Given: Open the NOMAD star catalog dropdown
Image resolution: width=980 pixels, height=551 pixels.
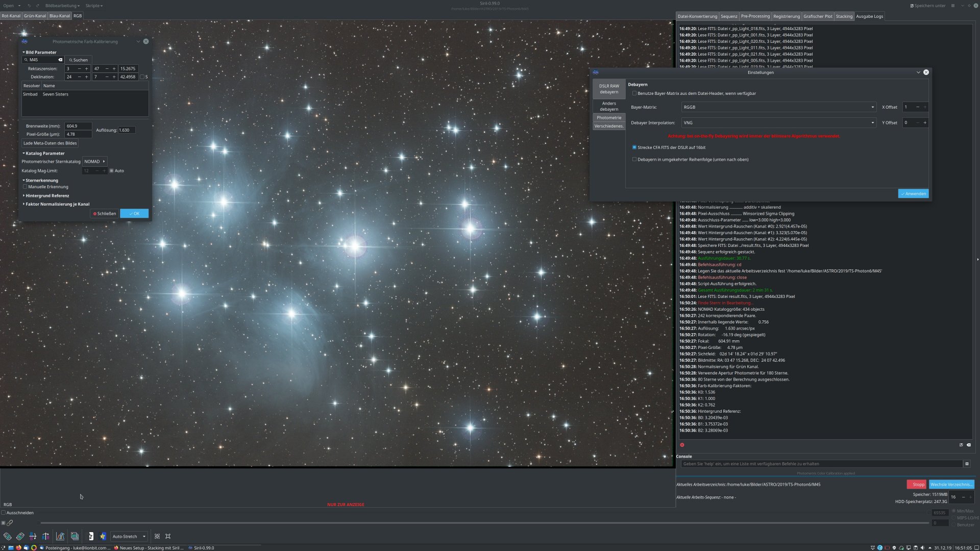Looking at the screenshot, I should (x=95, y=162).
